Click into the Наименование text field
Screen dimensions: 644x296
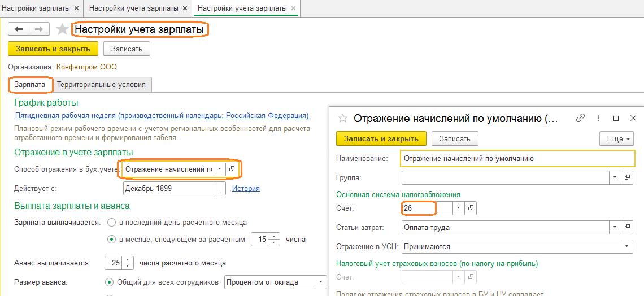517,159
